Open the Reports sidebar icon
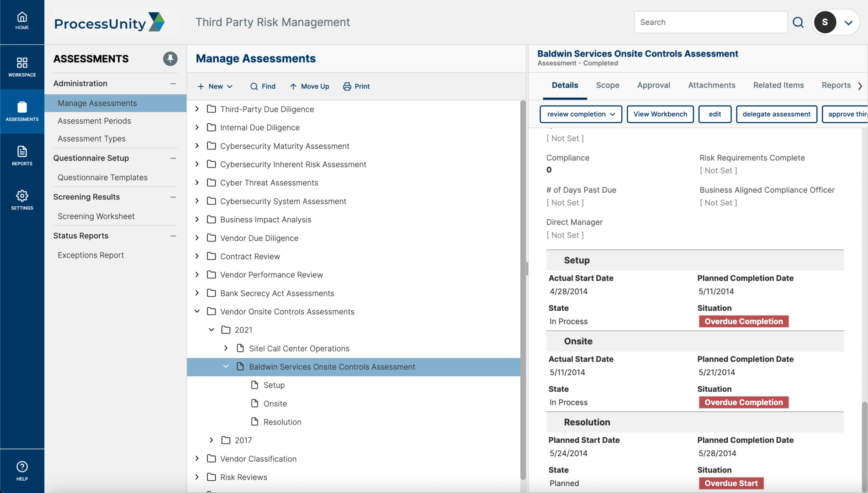The width and height of the screenshot is (868, 493). (22, 156)
